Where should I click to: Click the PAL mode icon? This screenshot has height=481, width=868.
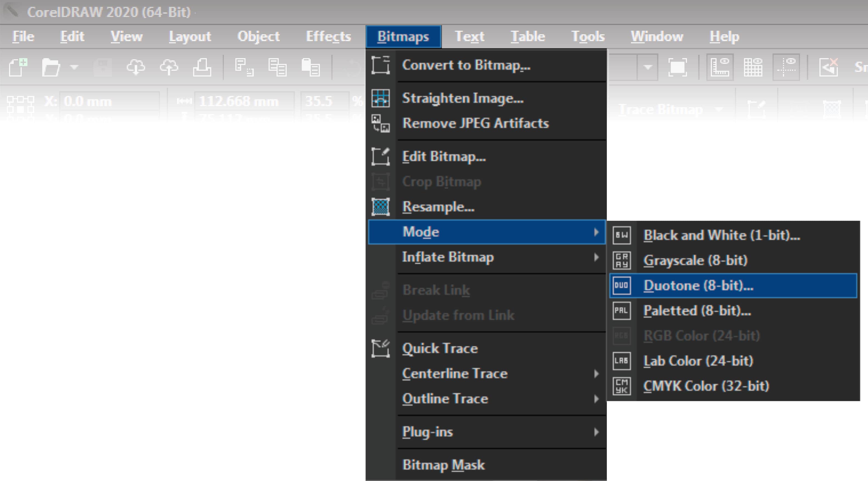point(622,310)
